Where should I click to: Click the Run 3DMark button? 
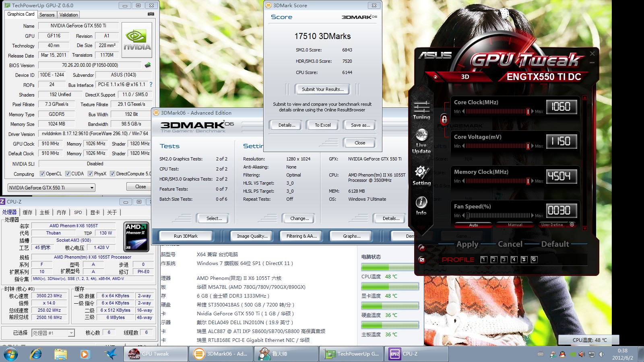[x=186, y=236]
